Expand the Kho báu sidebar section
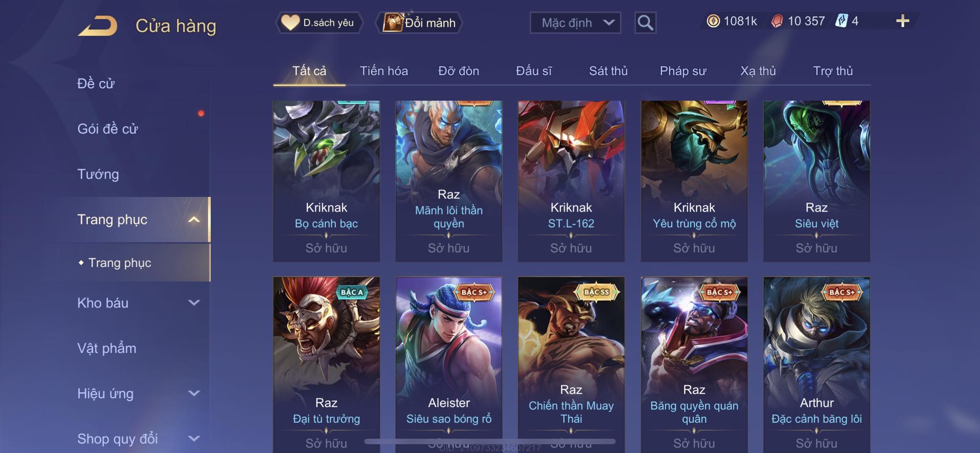Viewport: 980px width, 453px height. click(x=194, y=303)
